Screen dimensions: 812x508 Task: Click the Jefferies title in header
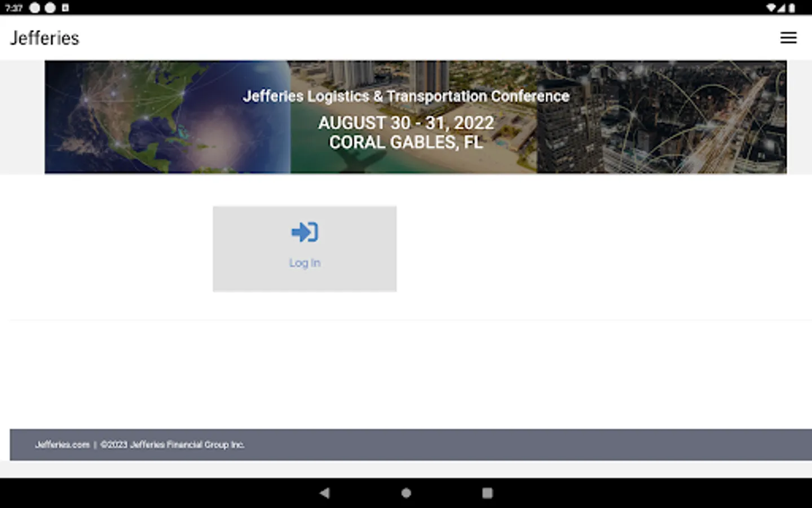coord(45,38)
